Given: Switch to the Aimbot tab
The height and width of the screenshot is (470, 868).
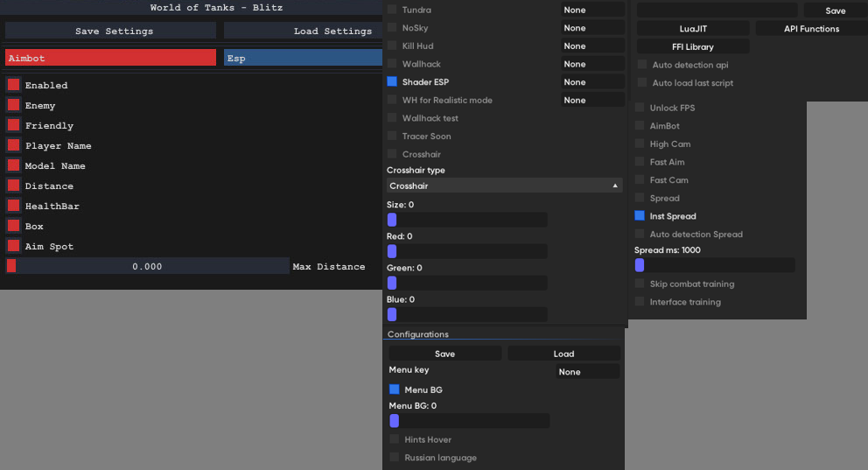Looking at the screenshot, I should [111, 58].
